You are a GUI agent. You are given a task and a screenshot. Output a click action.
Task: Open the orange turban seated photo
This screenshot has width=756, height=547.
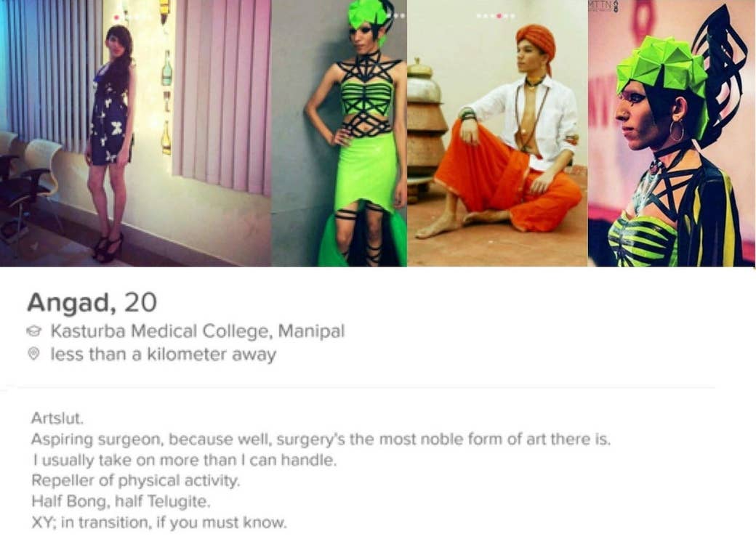pyautogui.click(x=497, y=133)
